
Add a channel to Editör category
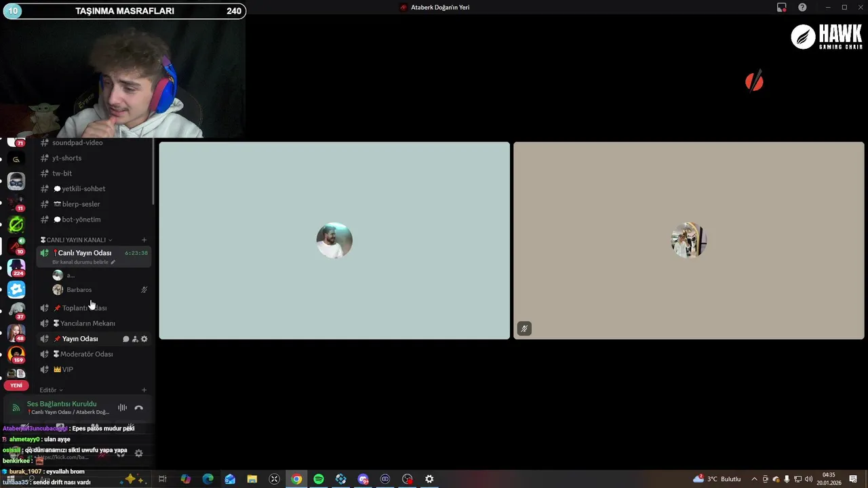coord(144,390)
